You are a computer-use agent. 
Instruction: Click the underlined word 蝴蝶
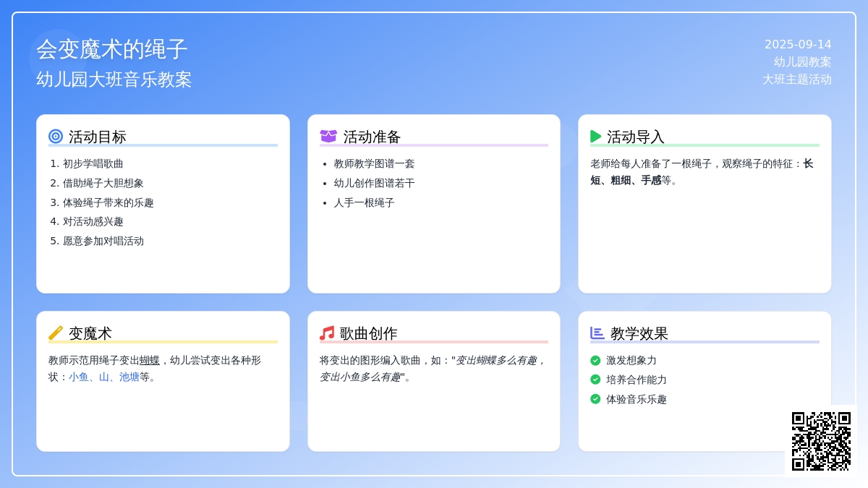[150, 360]
